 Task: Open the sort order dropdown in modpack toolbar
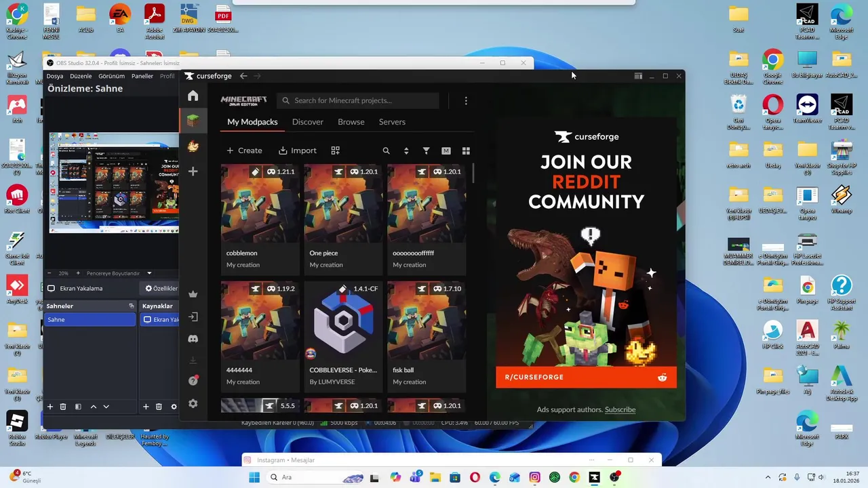(x=406, y=150)
